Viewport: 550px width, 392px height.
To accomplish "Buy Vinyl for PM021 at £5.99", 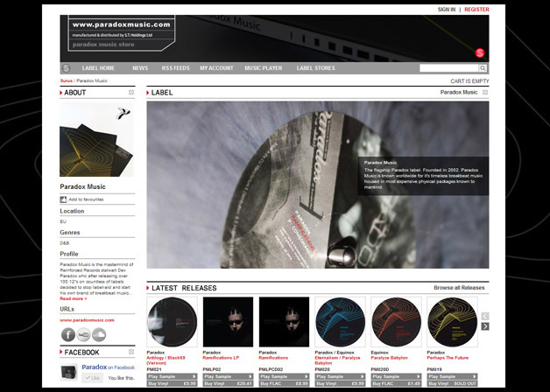I will [172, 383].
